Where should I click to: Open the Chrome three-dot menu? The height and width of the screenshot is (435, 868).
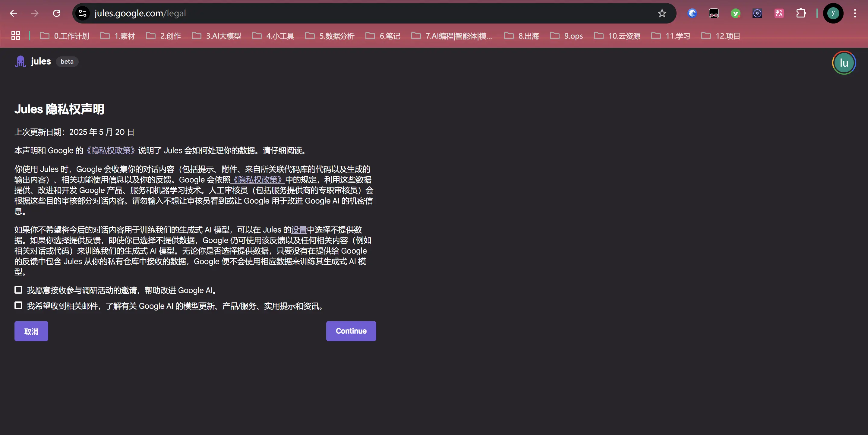(855, 13)
